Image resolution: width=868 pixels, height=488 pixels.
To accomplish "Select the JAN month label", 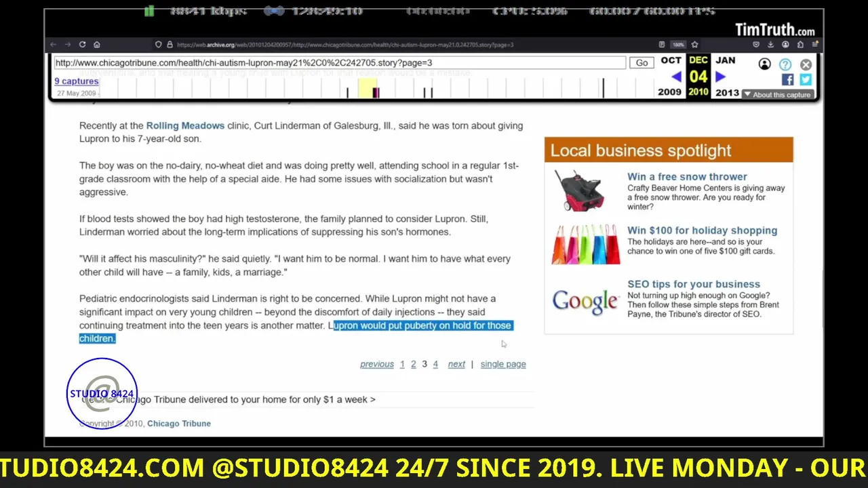I will [725, 60].
